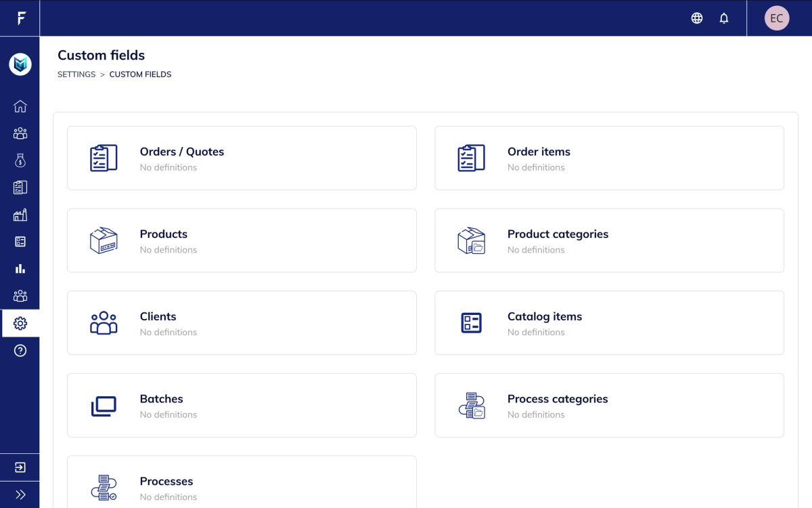This screenshot has height=508, width=812.
Task: Open the Order items card
Action: click(x=609, y=158)
